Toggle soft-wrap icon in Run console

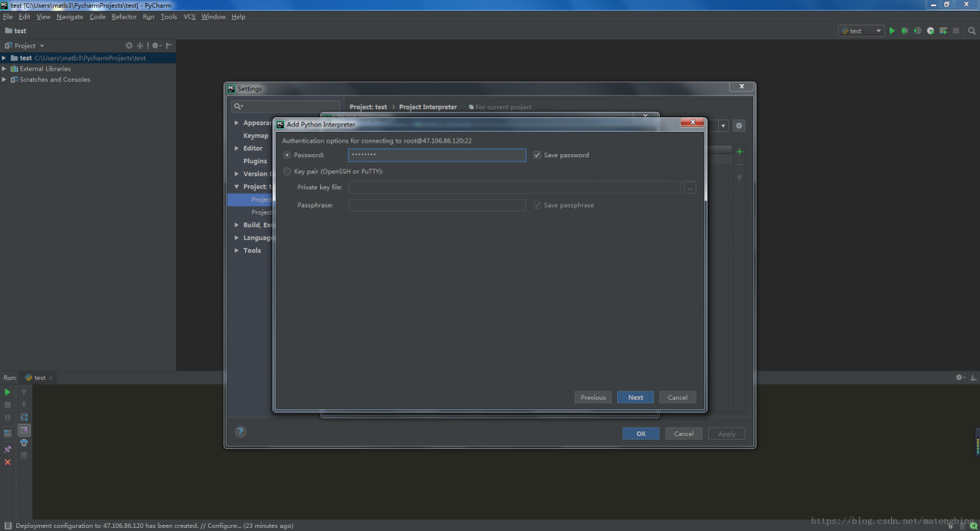(x=24, y=418)
